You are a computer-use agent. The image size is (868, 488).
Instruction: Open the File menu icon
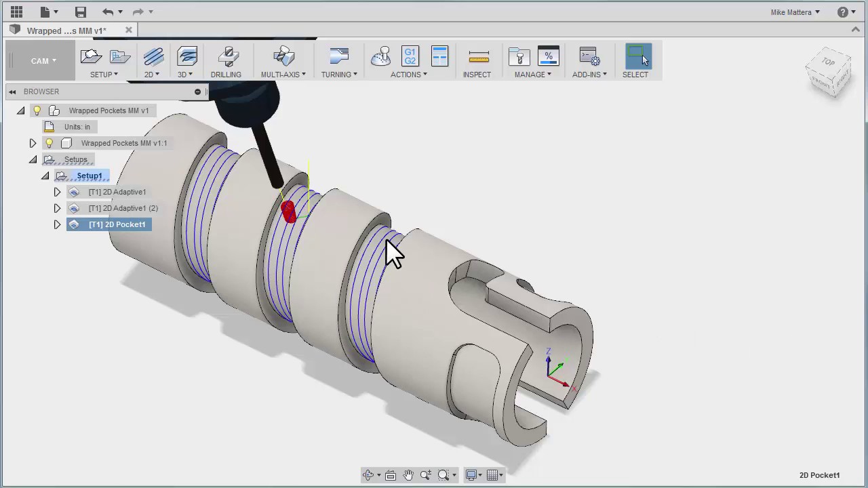pyautogui.click(x=45, y=12)
